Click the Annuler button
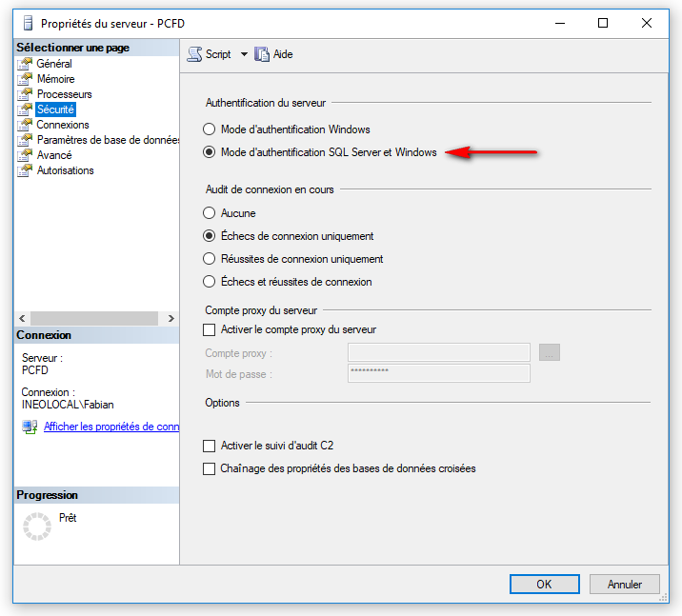The image size is (682, 616). 625,584
